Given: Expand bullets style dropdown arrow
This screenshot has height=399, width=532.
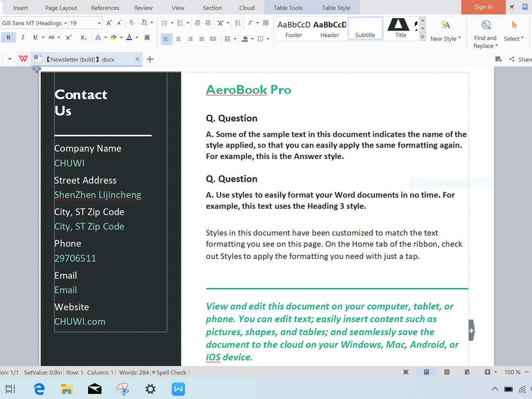Looking at the screenshot, I should pyautogui.click(x=172, y=23).
